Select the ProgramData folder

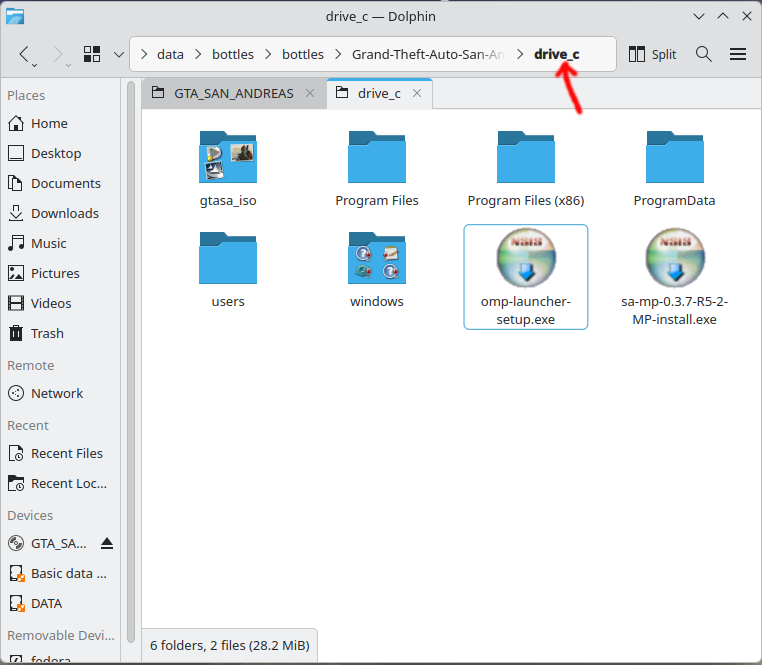coord(675,169)
